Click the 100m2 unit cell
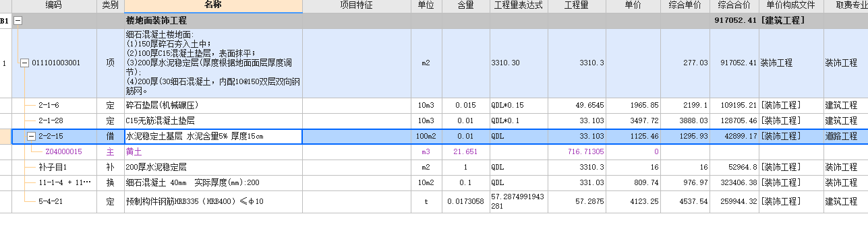 (426, 137)
